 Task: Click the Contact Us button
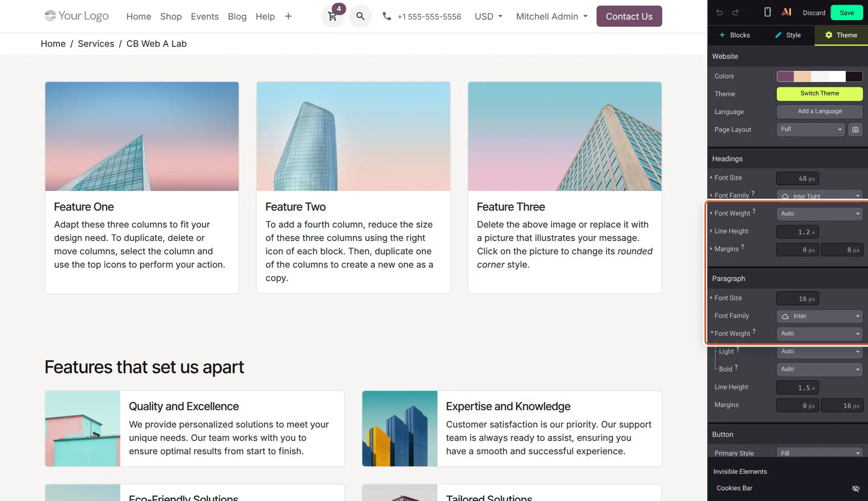(x=629, y=16)
